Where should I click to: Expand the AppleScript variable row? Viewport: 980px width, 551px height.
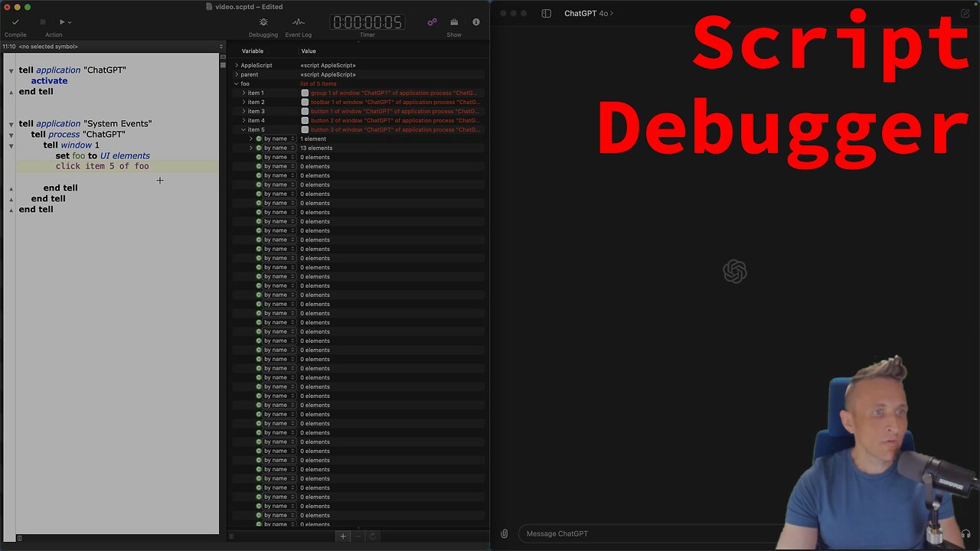[237, 65]
